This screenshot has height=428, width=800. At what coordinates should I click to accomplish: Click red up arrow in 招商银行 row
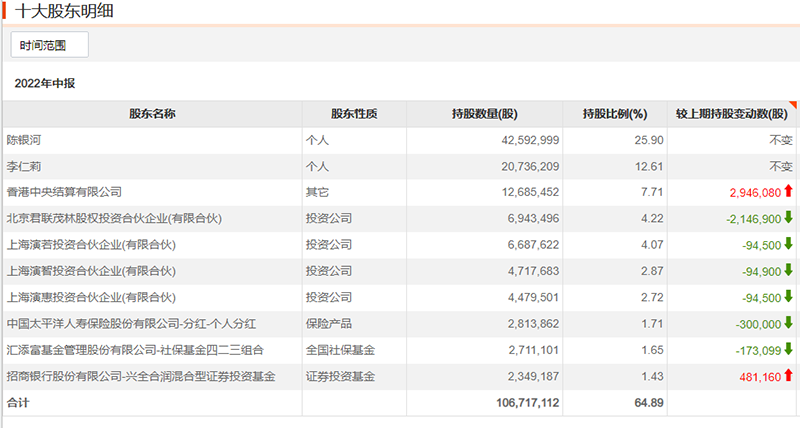coord(788,376)
